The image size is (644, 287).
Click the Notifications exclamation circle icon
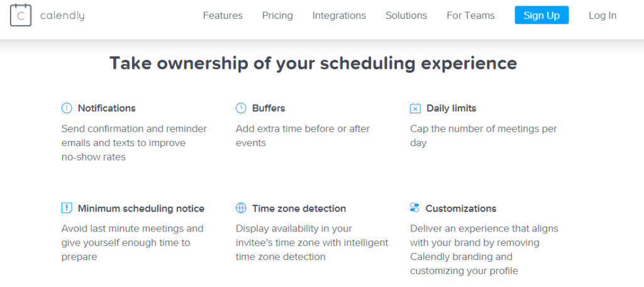(x=67, y=108)
